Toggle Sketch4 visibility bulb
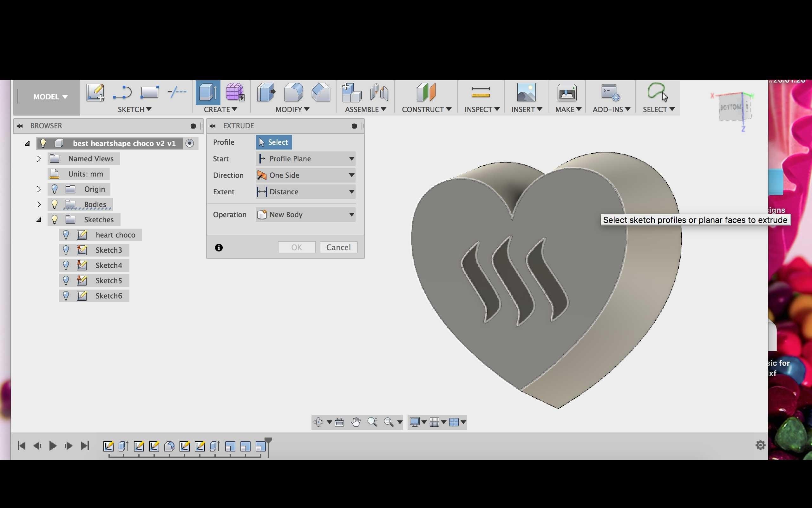This screenshot has height=508, width=812. pos(66,265)
